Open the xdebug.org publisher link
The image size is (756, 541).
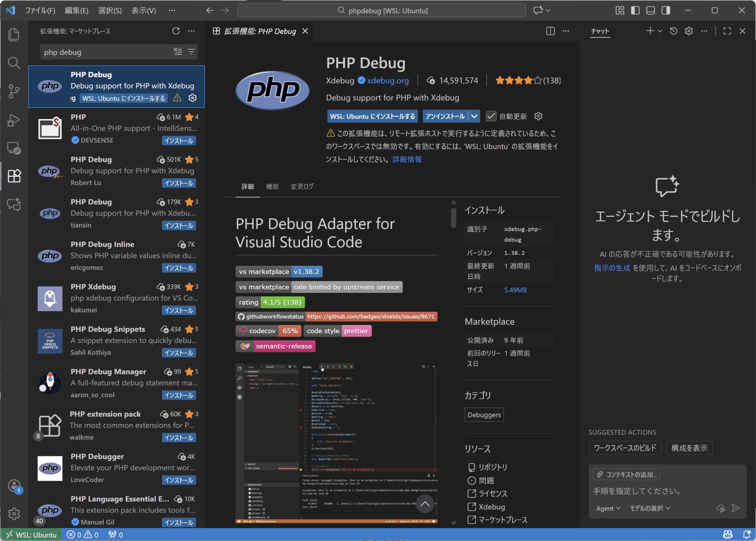[388, 81]
